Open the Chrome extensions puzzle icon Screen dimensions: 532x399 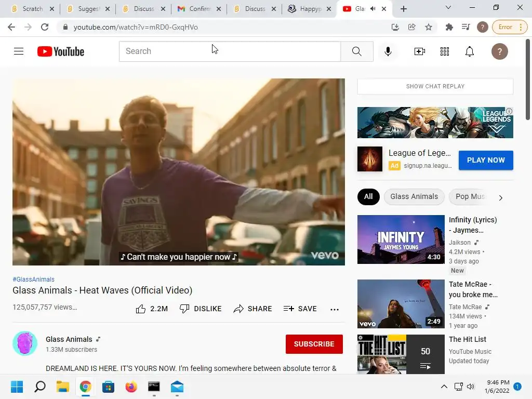click(x=449, y=27)
